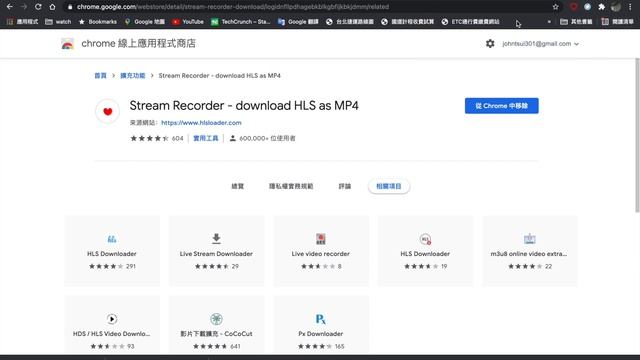Switch to the 評論 tab
The width and height of the screenshot is (640, 360).
pyautogui.click(x=345, y=186)
